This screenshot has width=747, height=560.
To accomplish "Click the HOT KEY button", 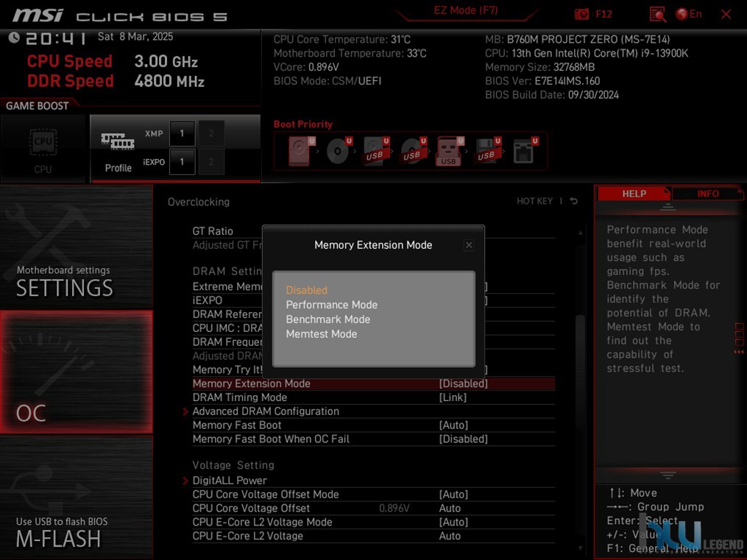I will pos(534,201).
